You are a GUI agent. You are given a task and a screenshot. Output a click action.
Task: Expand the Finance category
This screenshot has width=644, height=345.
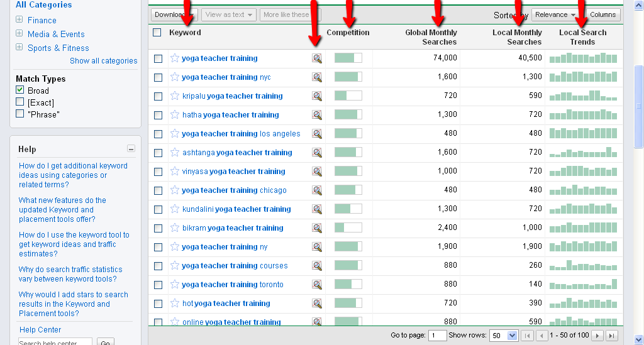tap(19, 20)
